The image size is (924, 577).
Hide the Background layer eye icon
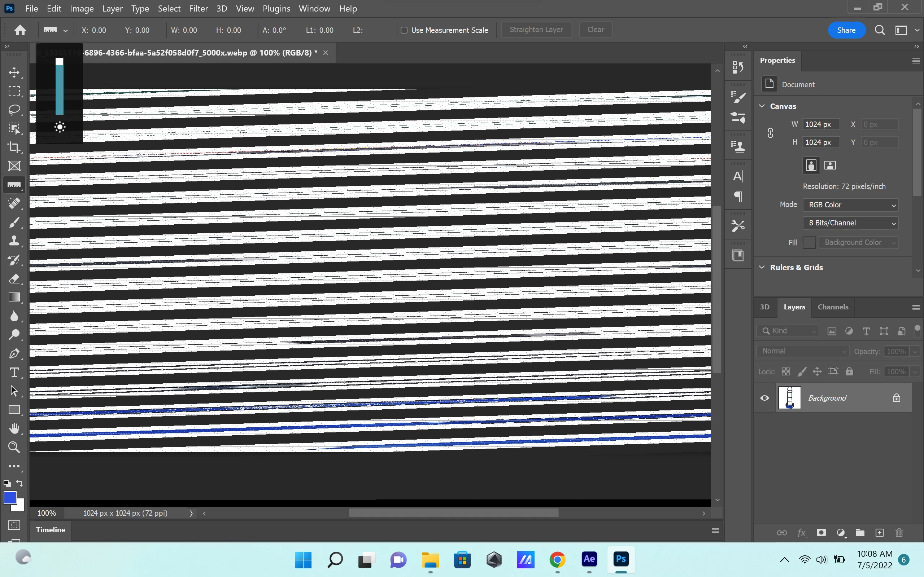(764, 398)
